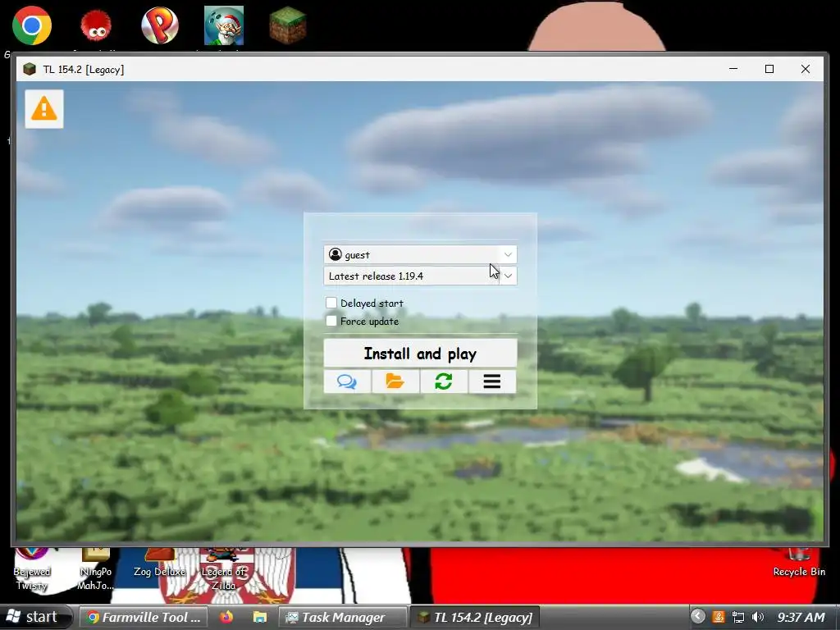The height and width of the screenshot is (630, 840).
Task: Click the Latest release 1.19.4 version field
Action: (x=420, y=276)
